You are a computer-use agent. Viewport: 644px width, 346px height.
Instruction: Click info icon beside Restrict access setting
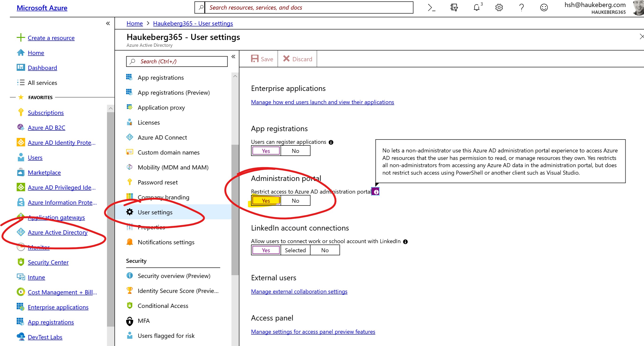click(x=376, y=192)
